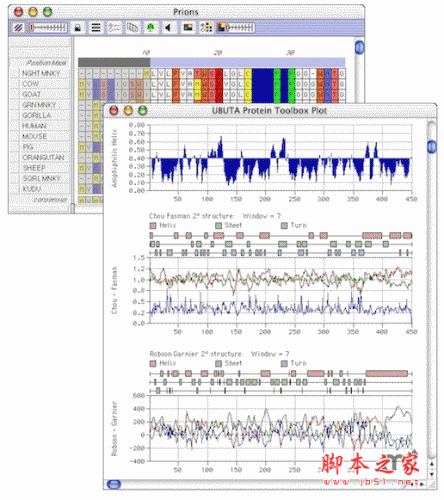Minimize the UBUTA Protein Toolbox Plot window
This screenshot has height=500, width=444.
tap(128, 110)
